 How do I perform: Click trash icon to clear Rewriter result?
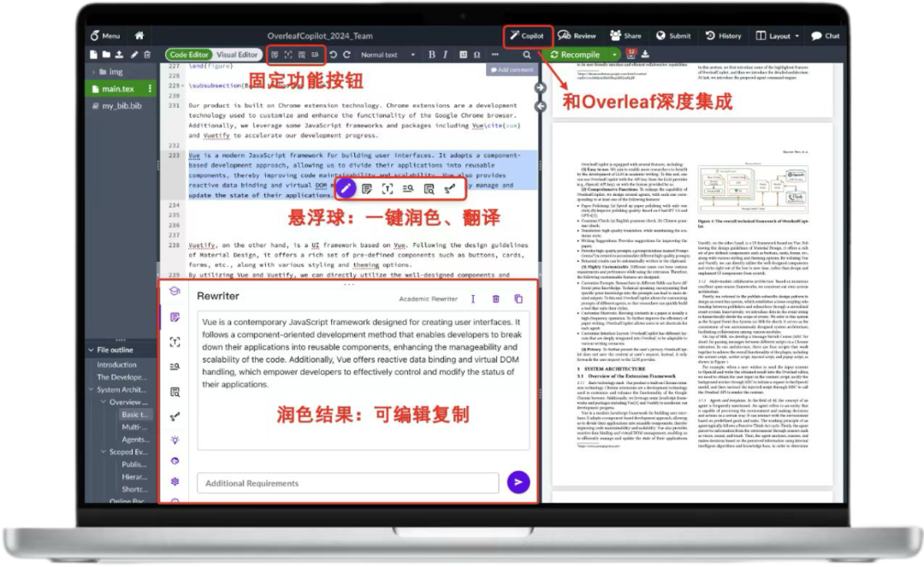495,299
